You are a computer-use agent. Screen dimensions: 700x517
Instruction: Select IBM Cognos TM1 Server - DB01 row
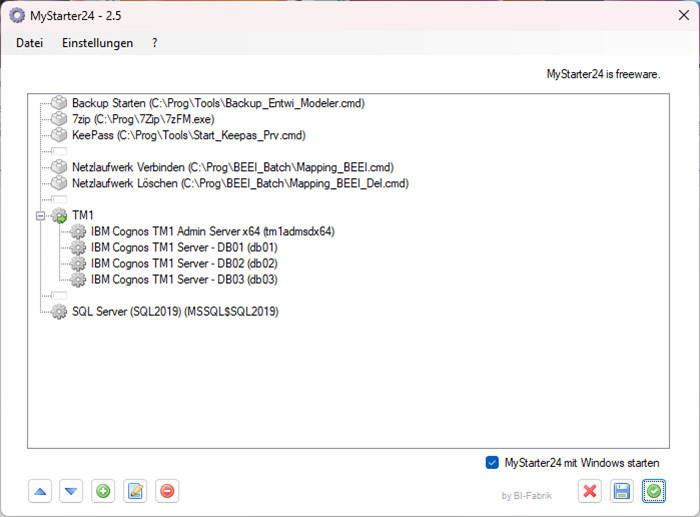point(184,247)
